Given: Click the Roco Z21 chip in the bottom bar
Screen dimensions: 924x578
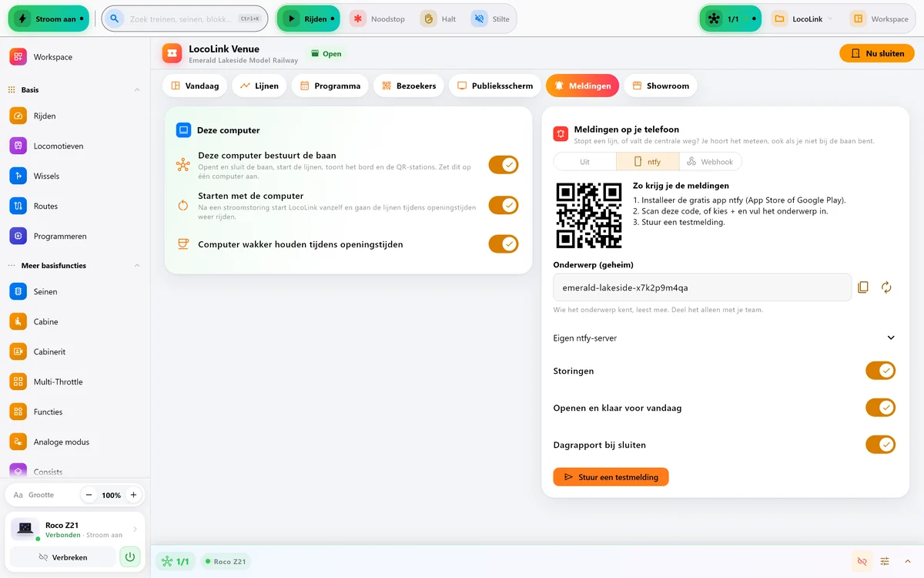Looking at the screenshot, I should coord(226,562).
